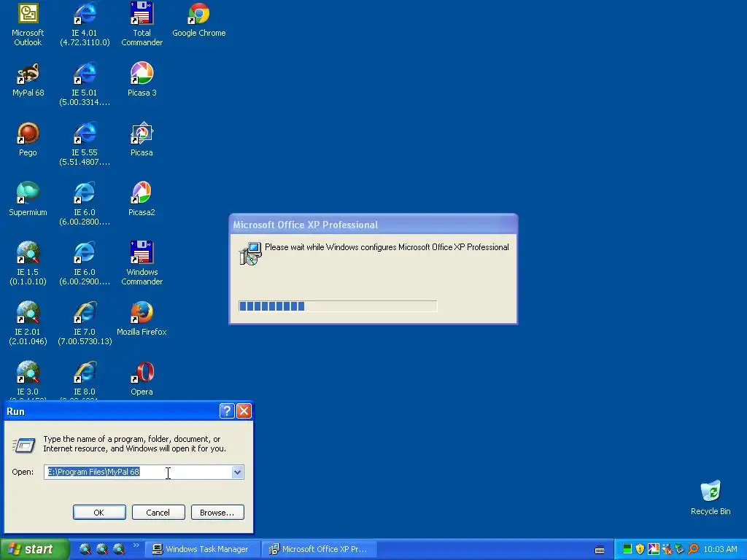
Task: Switch to Microsoft Office XP taskbar button
Action: tap(320, 549)
